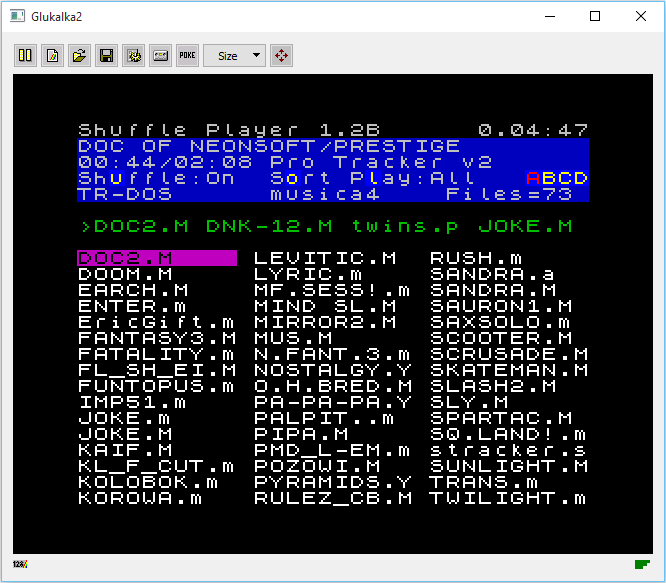Select LYRIC.m in the file list
666x583 pixels.
pos(308,274)
